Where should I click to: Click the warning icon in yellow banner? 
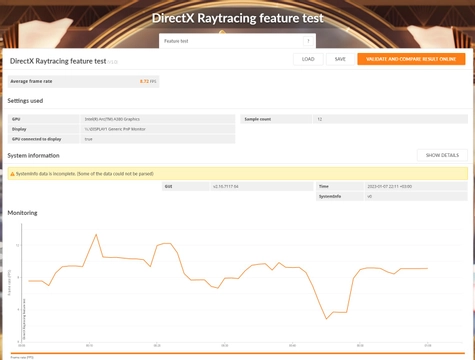point(13,174)
